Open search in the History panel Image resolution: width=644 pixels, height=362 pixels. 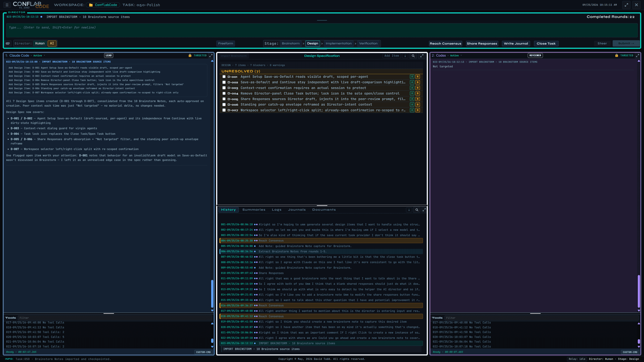point(417,210)
